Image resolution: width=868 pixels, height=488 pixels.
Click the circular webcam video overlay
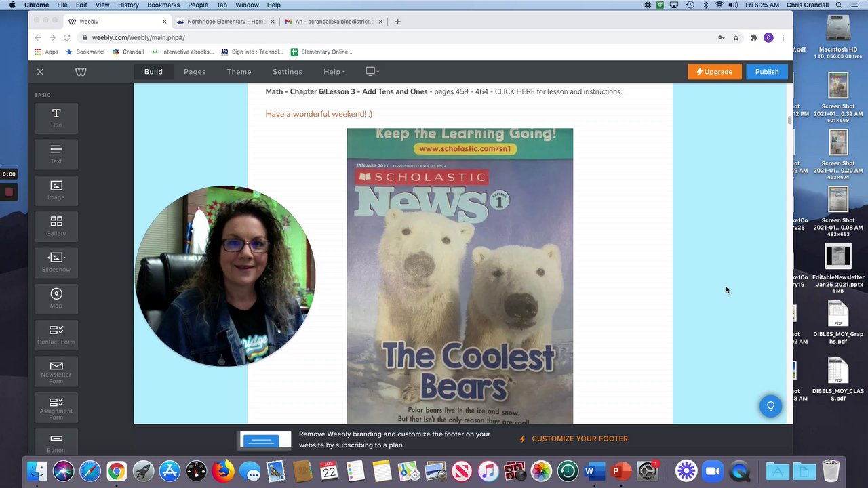[225, 276]
